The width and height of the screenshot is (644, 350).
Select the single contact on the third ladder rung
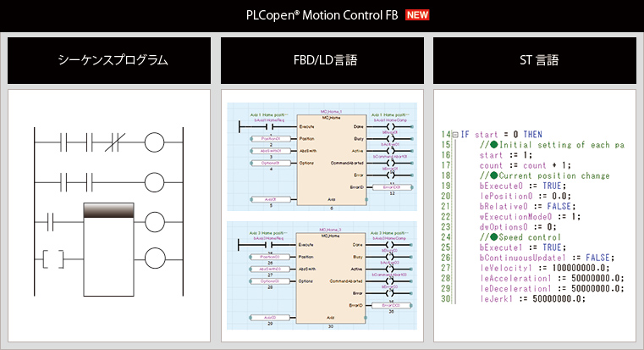pyautogui.click(x=52, y=222)
